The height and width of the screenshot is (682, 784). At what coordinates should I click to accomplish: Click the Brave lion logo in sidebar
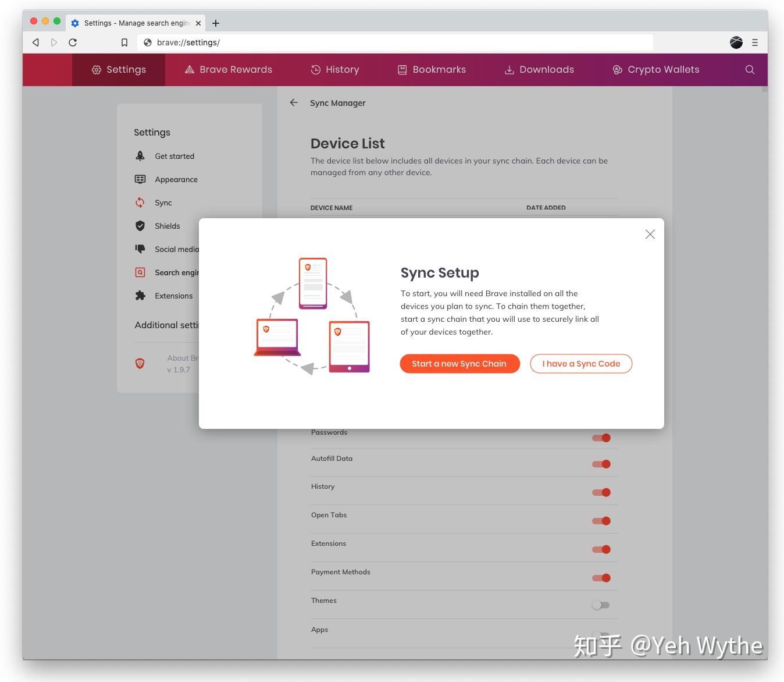(x=140, y=364)
